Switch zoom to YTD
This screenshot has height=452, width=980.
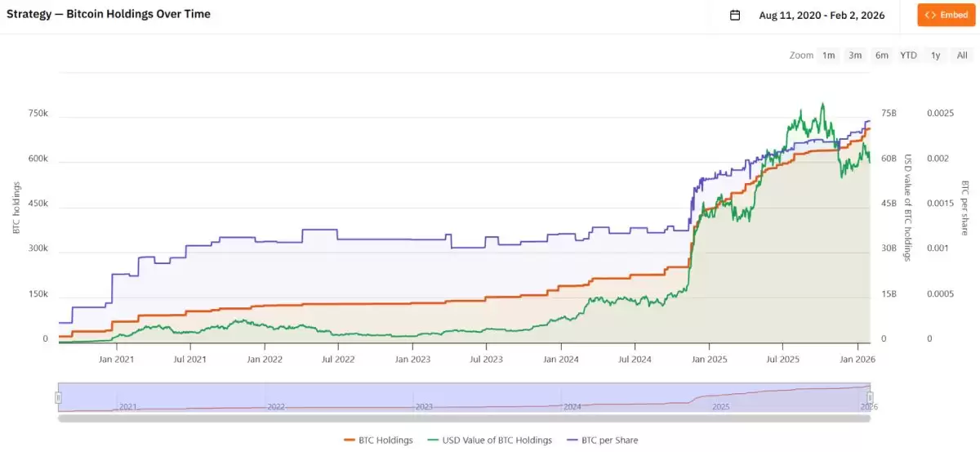point(908,56)
